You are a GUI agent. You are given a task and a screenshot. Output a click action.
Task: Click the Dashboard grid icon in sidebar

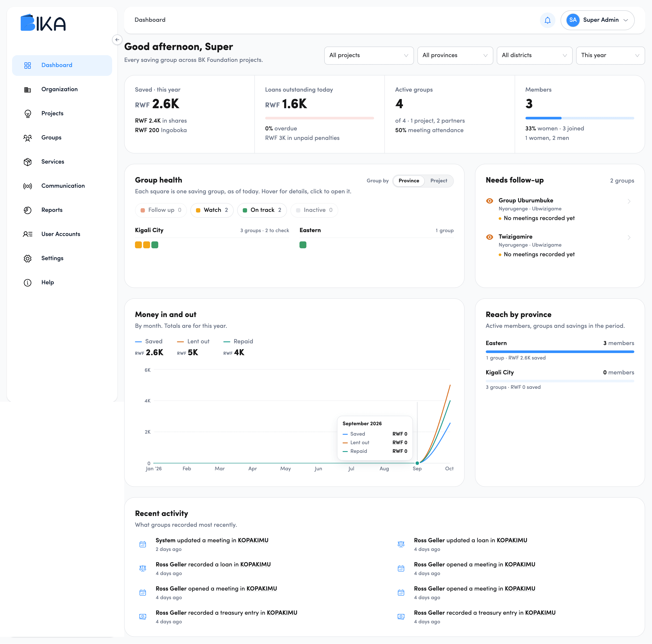pos(28,66)
